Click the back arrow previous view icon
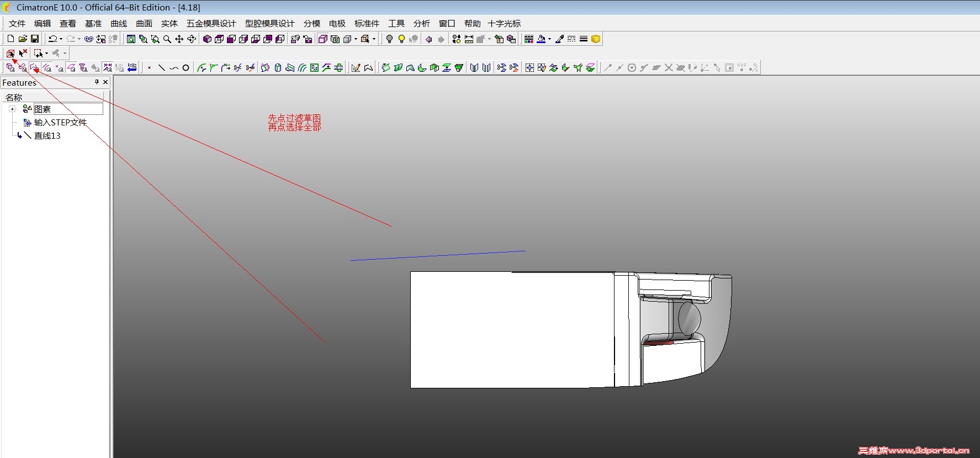The height and width of the screenshot is (458, 980). pyautogui.click(x=428, y=39)
